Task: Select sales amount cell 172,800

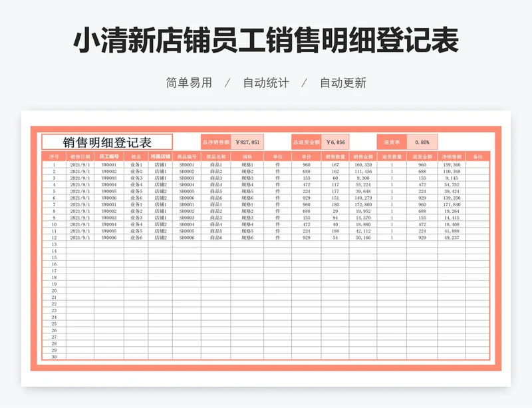Action: (x=363, y=204)
